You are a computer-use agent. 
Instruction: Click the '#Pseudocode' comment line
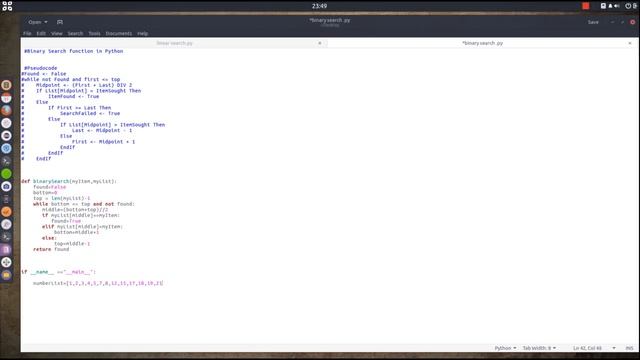point(40,68)
